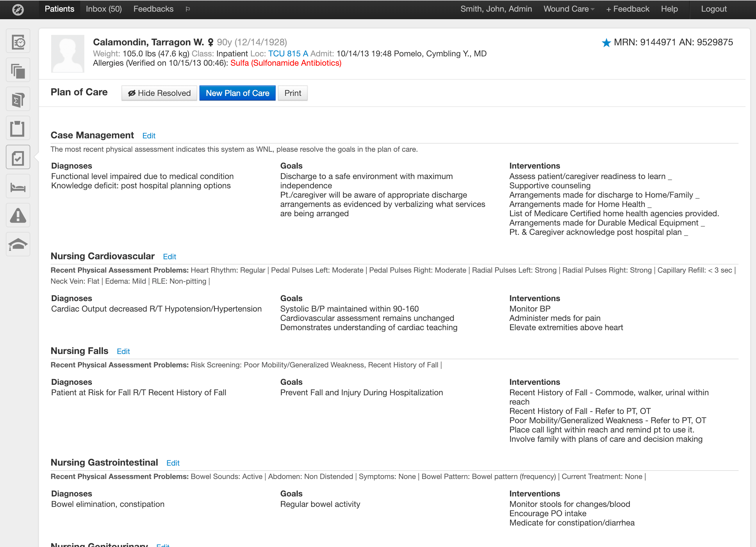756x547 pixels.
Task: Click the patient photo placeholder
Action: click(68, 54)
